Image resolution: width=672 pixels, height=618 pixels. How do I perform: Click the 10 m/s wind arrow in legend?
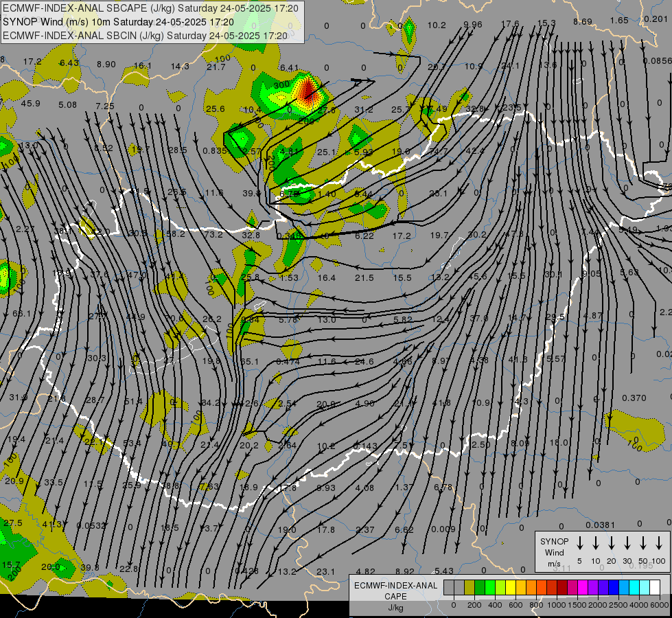[596, 543]
